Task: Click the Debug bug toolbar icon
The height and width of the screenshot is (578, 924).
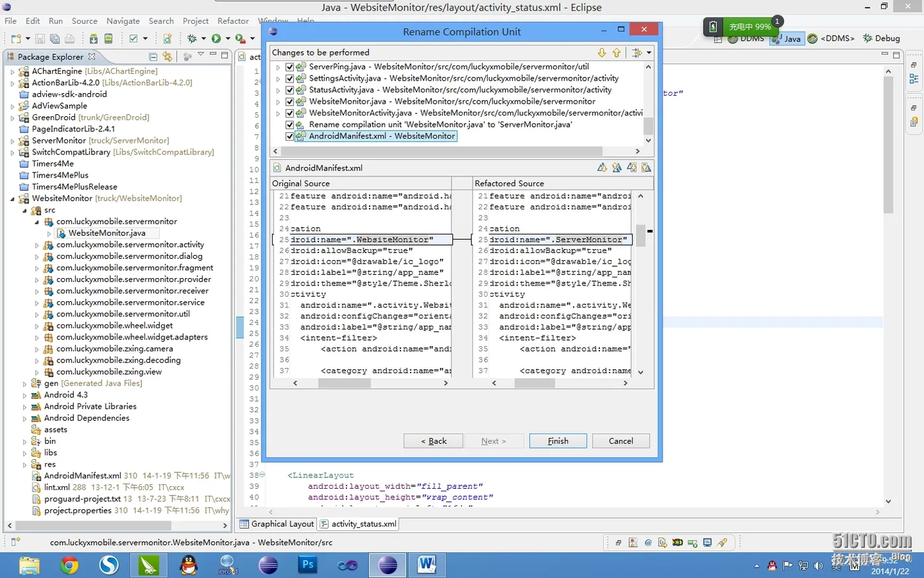Action: pyautogui.click(x=192, y=39)
